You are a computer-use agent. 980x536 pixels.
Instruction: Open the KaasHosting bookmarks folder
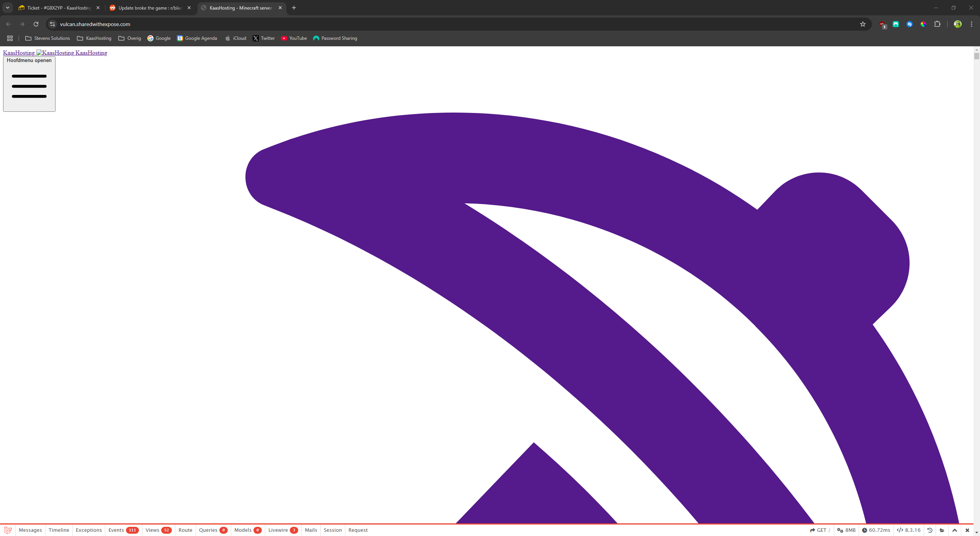(x=94, y=38)
